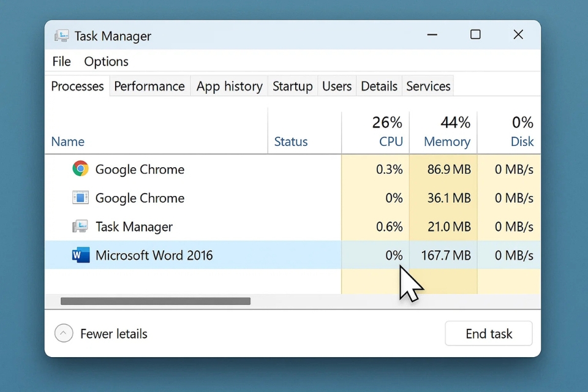Open the File menu
Image resolution: width=588 pixels, height=392 pixels.
click(61, 61)
